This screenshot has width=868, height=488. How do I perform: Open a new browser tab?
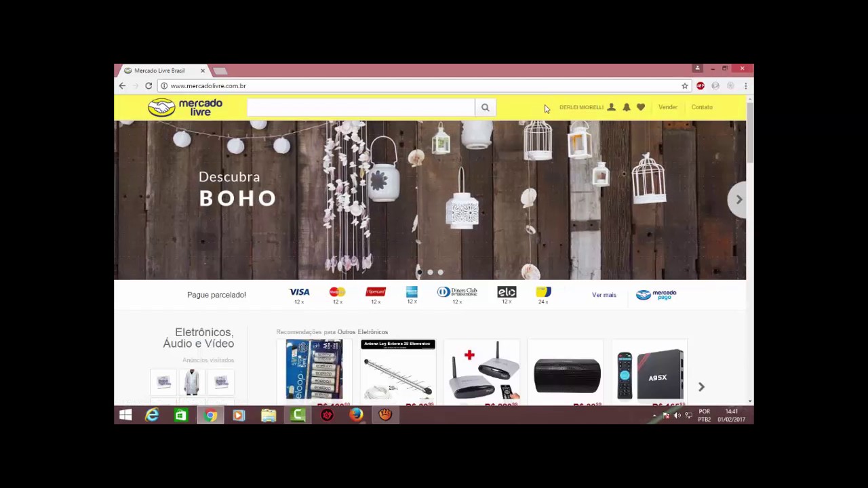tap(220, 70)
